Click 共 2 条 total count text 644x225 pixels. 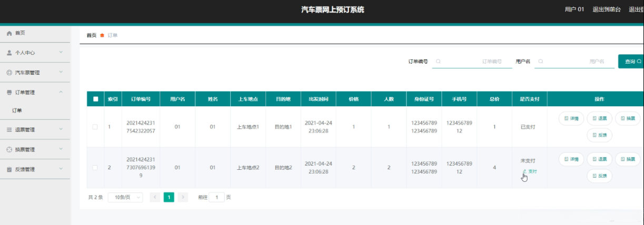coord(95,197)
